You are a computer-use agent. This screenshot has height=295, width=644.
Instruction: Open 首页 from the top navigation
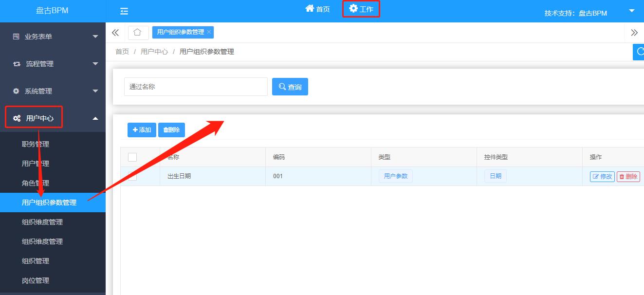coord(317,9)
